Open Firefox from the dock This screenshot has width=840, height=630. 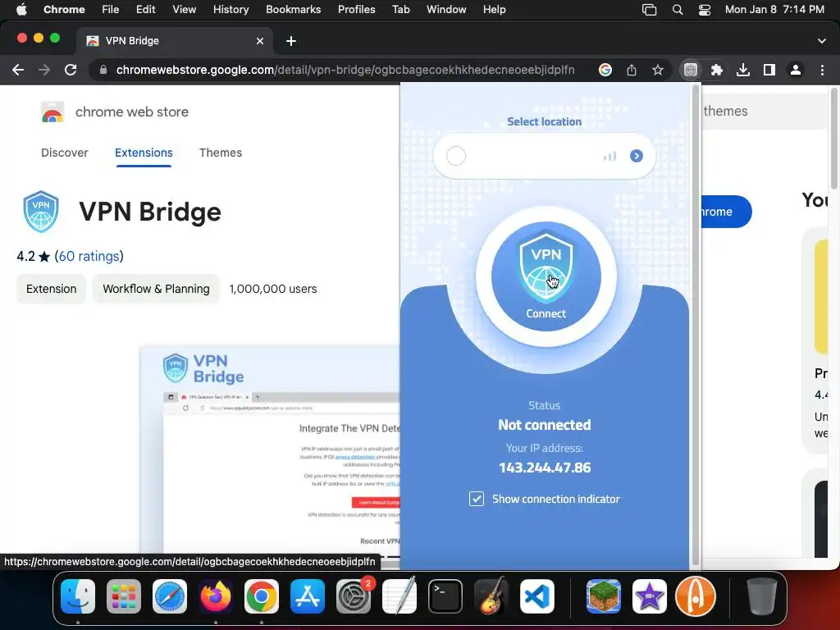tap(216, 596)
